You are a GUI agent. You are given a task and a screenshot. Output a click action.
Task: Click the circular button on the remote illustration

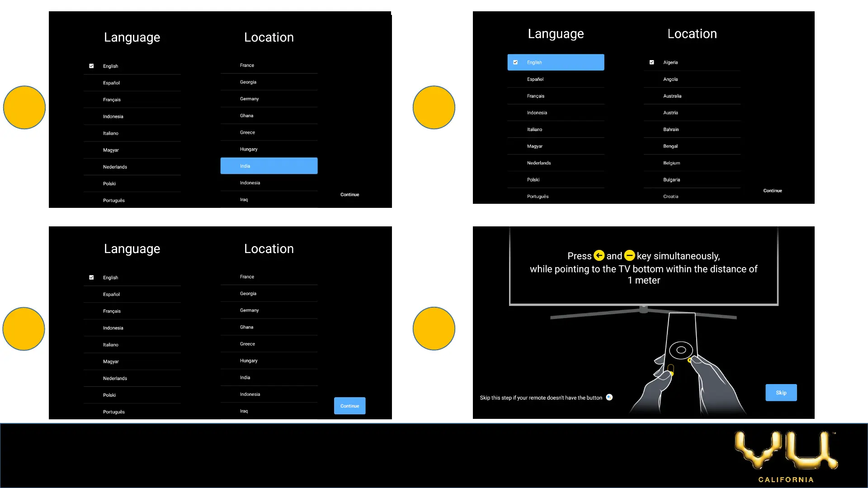681,350
